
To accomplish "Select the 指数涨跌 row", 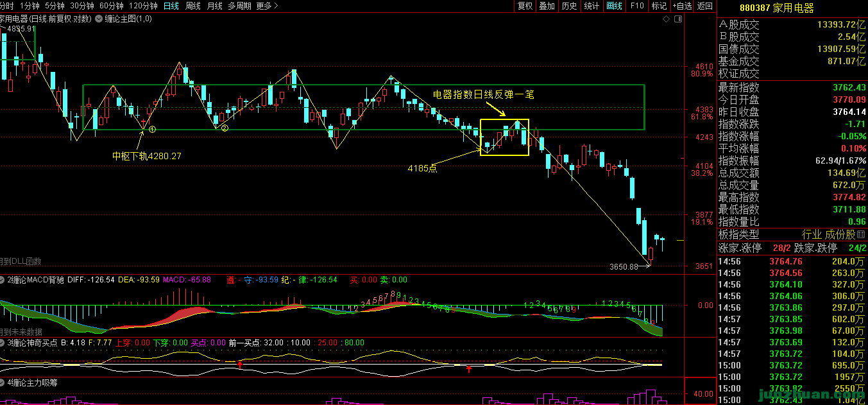I will pos(792,124).
